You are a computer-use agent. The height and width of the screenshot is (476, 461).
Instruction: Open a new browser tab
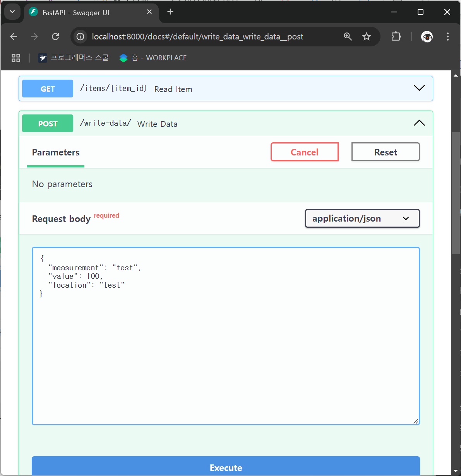click(170, 12)
